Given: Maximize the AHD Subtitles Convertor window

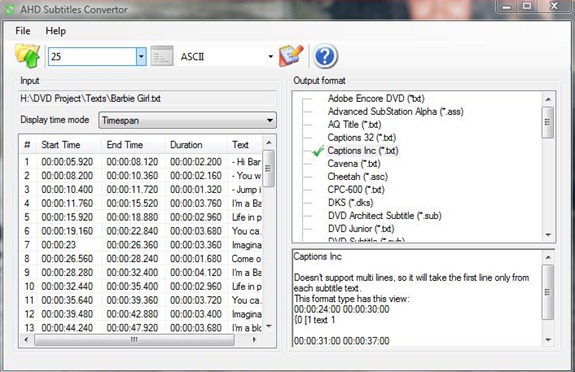Looking at the screenshot, I should pos(527,6).
